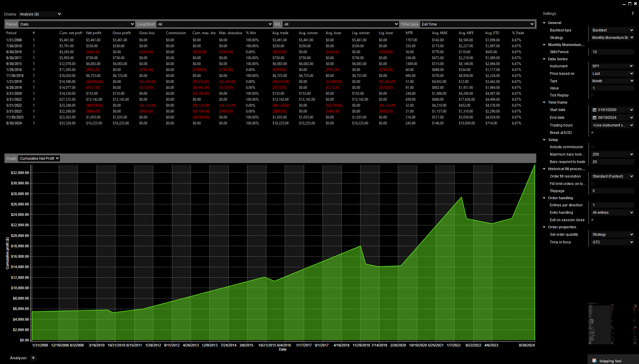Sort by the Max. drawdown column header
The height and width of the screenshot is (364, 639).
click(231, 33)
